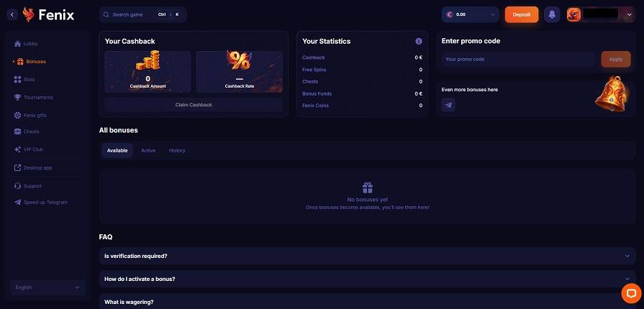
Task: Collapse the sidebar with the back arrow
Action: (12, 15)
